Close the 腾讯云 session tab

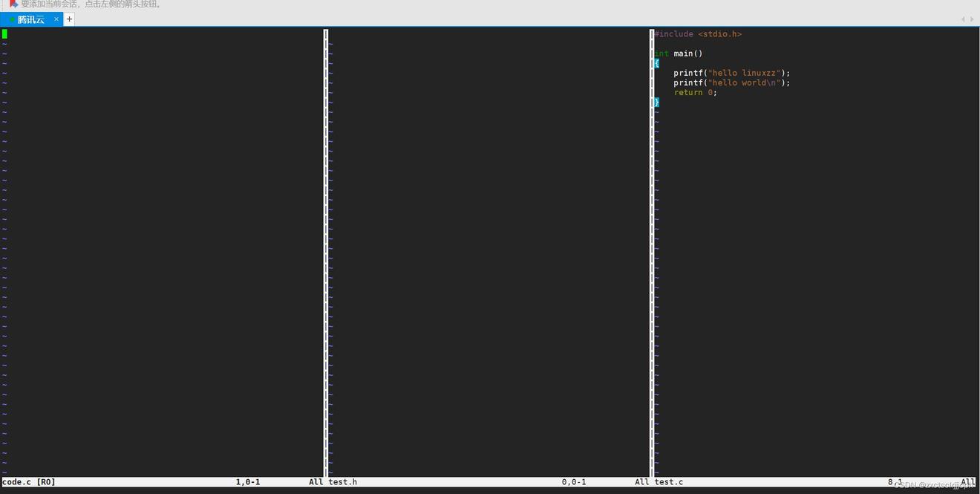tap(56, 19)
